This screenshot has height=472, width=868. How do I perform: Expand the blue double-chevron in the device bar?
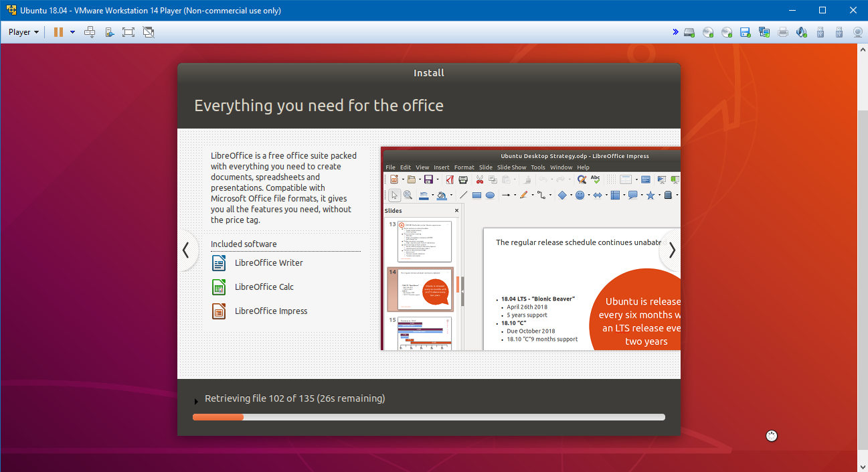coord(675,32)
